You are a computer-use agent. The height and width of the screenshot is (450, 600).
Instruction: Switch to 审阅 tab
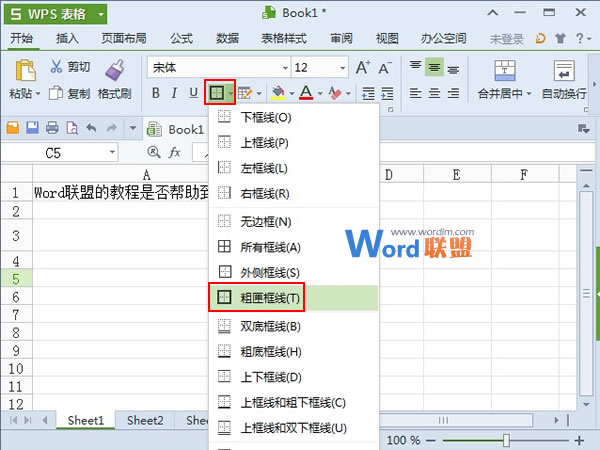tap(341, 39)
